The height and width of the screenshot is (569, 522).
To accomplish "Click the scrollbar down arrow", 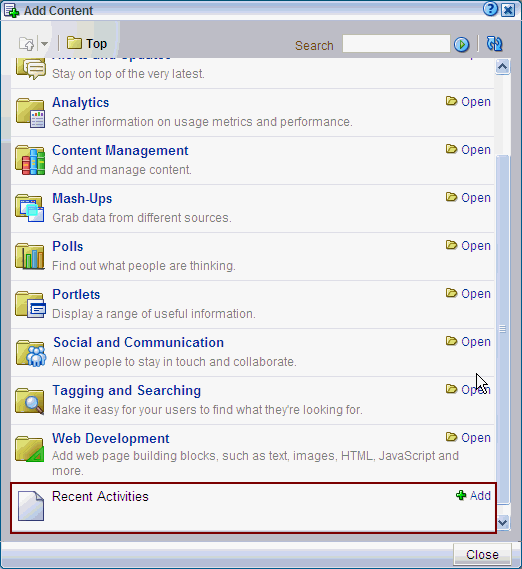I will pyautogui.click(x=503, y=523).
